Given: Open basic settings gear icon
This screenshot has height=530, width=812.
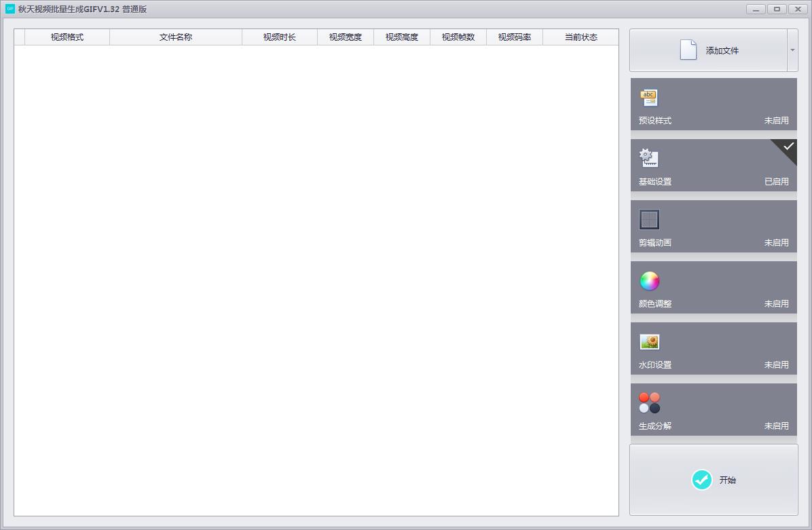Looking at the screenshot, I should [x=648, y=158].
